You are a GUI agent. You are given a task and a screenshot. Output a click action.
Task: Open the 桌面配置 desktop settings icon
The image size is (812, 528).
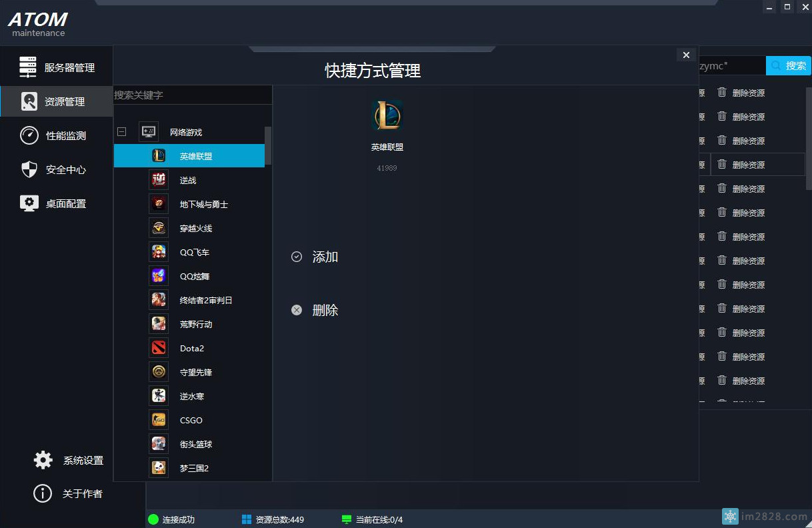tap(29, 203)
